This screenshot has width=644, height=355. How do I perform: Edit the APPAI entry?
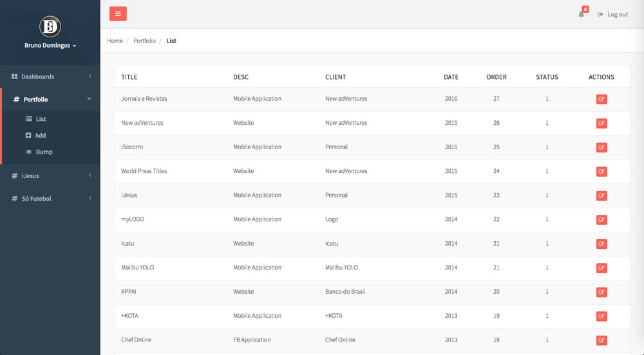pyautogui.click(x=601, y=292)
